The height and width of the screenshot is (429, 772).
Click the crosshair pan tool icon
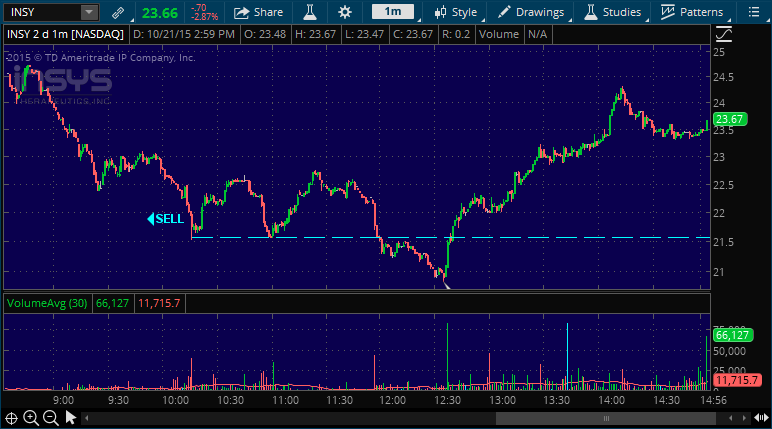tap(11, 418)
